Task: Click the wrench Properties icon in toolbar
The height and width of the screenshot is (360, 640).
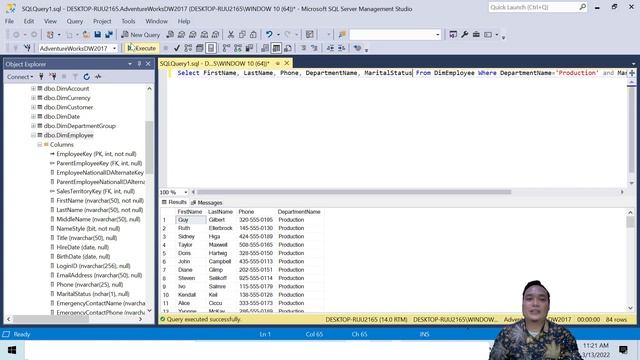Action: click(x=464, y=35)
